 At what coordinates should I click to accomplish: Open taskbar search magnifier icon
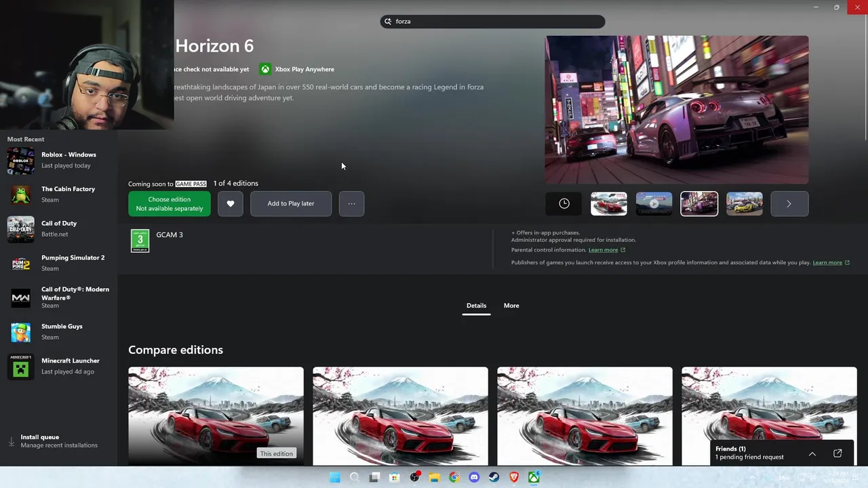pos(354,478)
